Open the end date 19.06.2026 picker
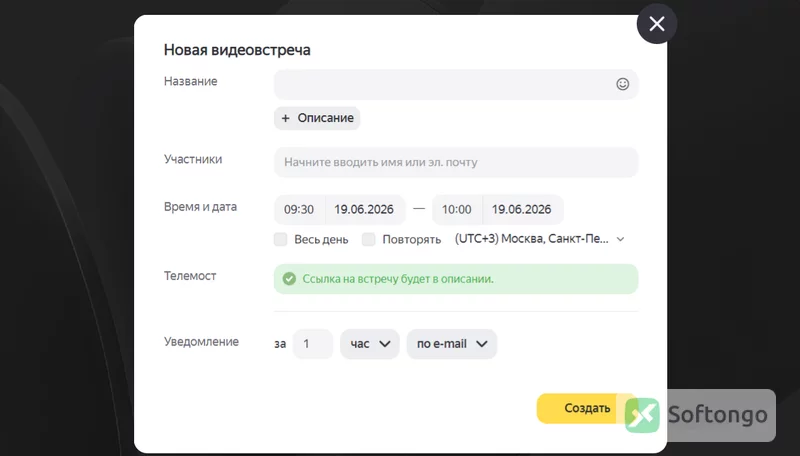800x456 pixels. point(522,210)
